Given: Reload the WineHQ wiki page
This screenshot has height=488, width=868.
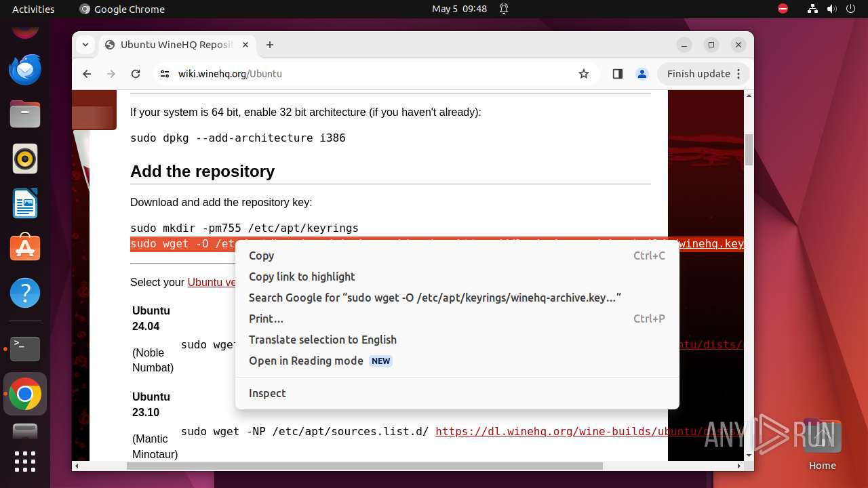Looking at the screenshot, I should pos(136,74).
